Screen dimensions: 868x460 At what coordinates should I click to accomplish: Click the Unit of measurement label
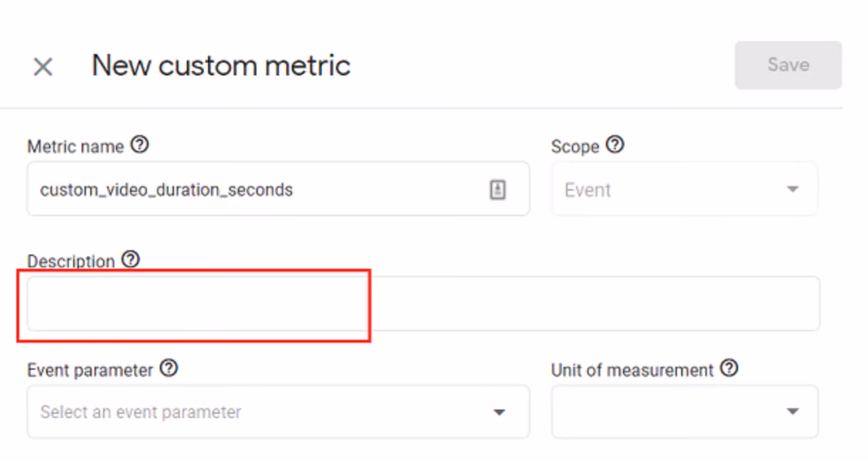tap(632, 370)
